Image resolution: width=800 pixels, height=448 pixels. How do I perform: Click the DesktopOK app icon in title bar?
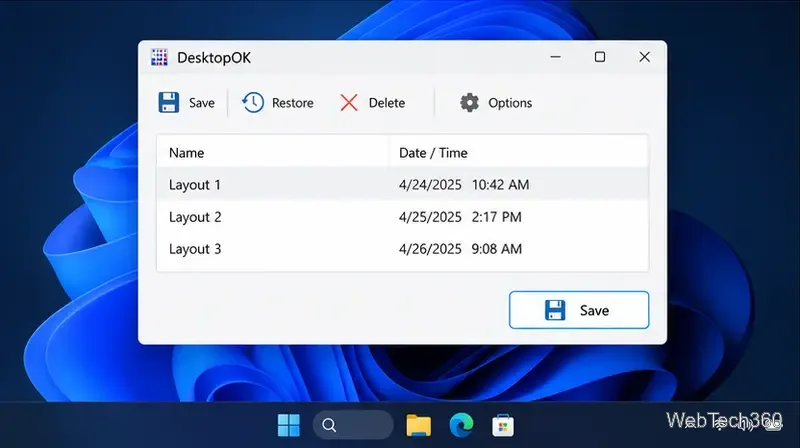159,57
